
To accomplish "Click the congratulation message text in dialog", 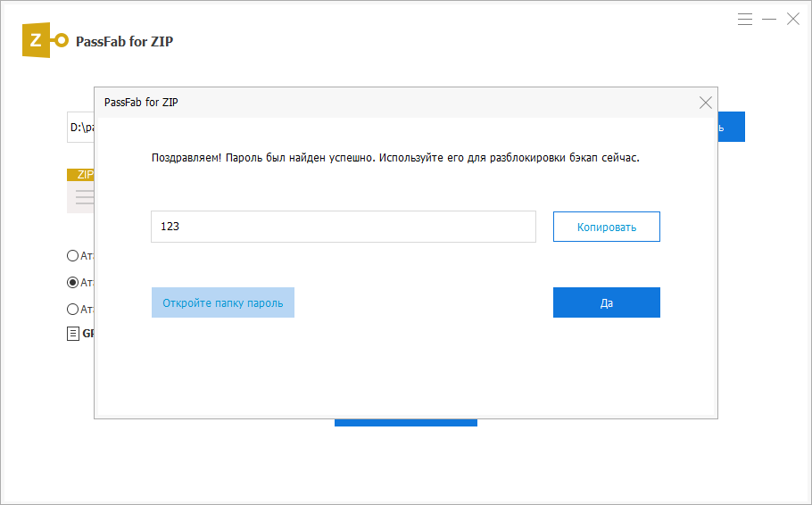I will (395, 157).
